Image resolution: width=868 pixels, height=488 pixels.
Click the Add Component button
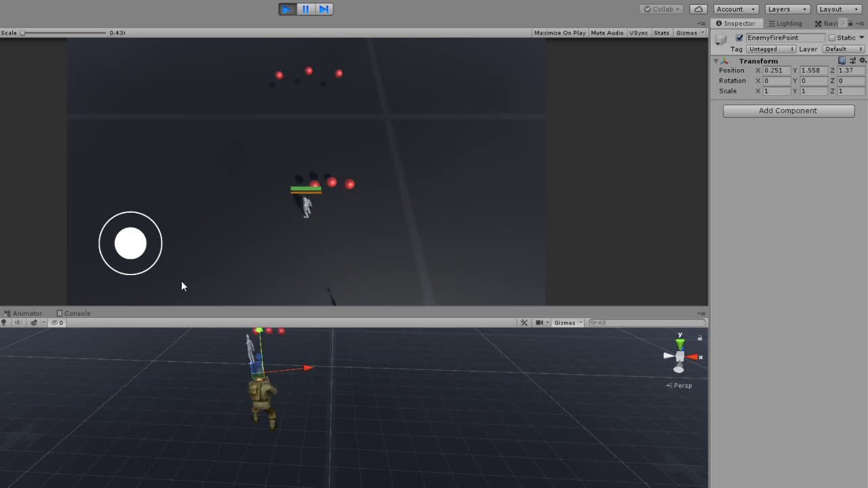pyautogui.click(x=788, y=110)
